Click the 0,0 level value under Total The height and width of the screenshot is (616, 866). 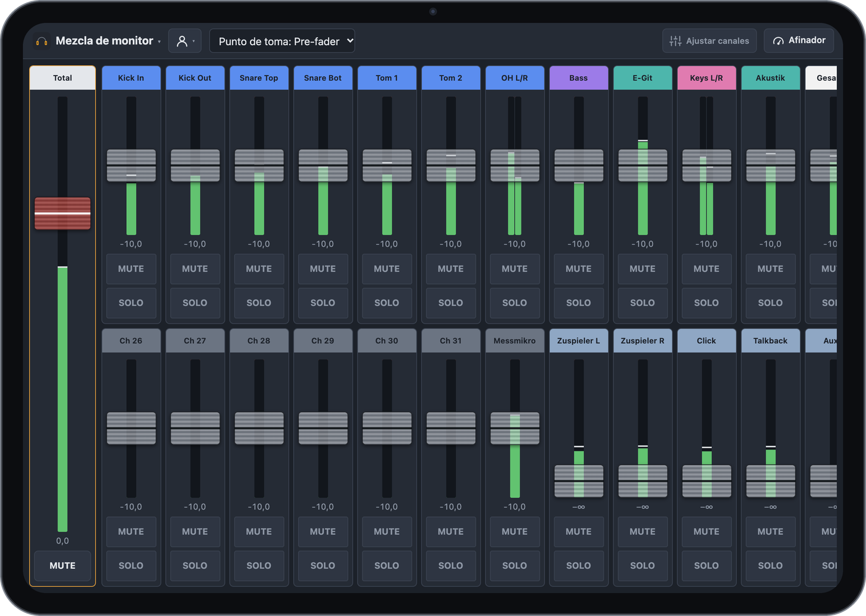point(62,541)
